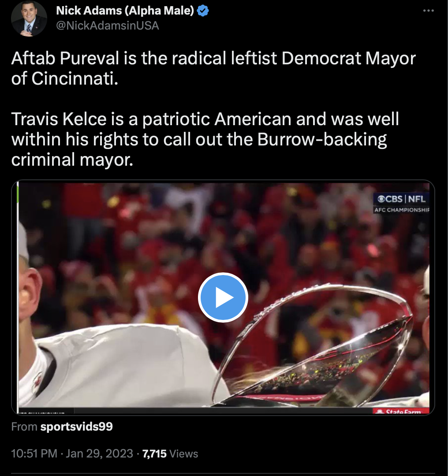Click the CBS NFL logo on video

click(401, 199)
